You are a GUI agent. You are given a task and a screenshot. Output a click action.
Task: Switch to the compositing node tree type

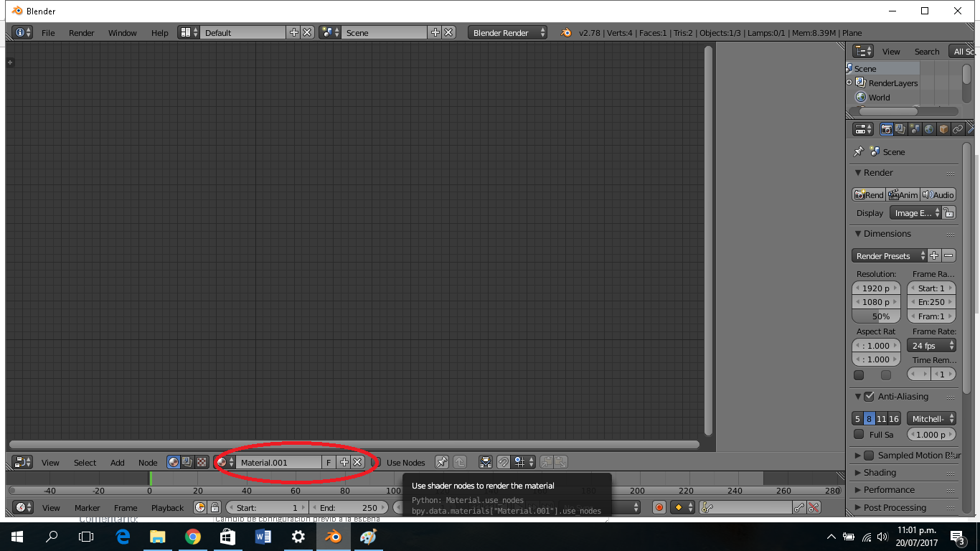(187, 463)
